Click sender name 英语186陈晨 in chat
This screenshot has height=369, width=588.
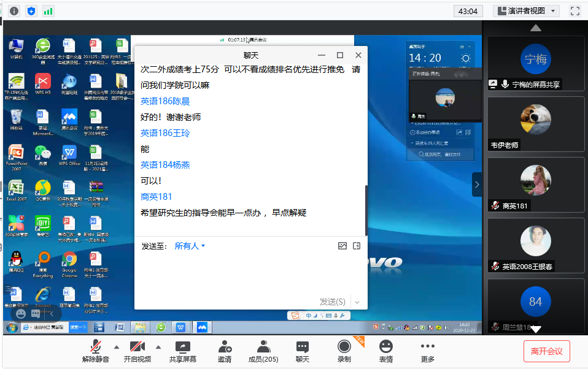165,101
